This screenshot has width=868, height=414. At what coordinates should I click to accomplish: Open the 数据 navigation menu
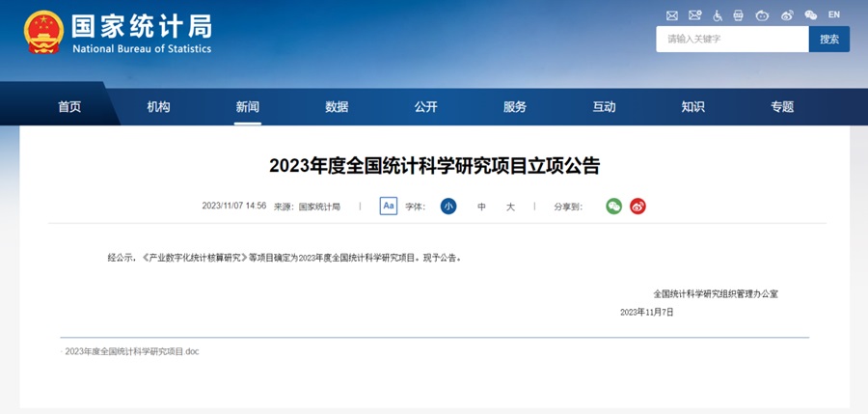pyautogui.click(x=337, y=107)
